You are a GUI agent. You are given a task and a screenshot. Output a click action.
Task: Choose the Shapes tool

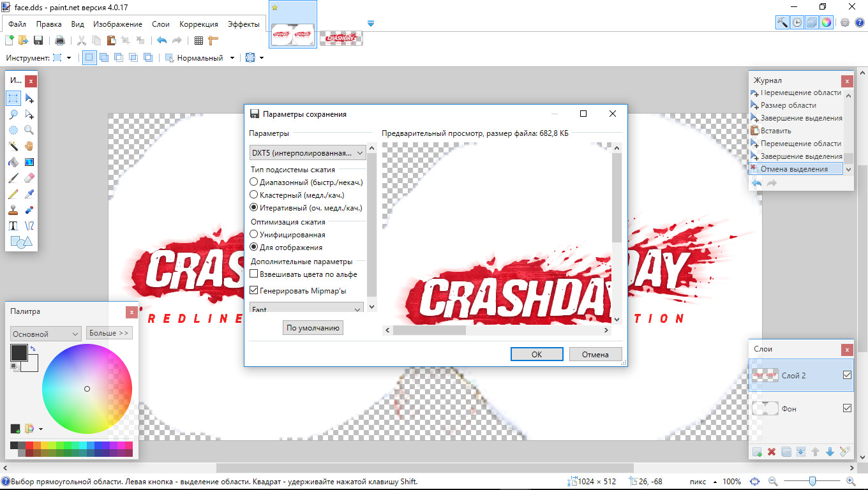point(21,242)
